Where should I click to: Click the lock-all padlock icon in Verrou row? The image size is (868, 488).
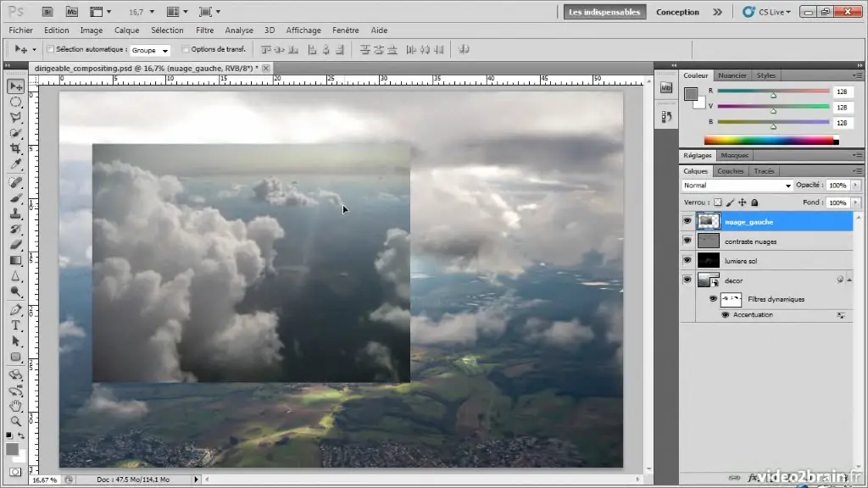(754, 202)
